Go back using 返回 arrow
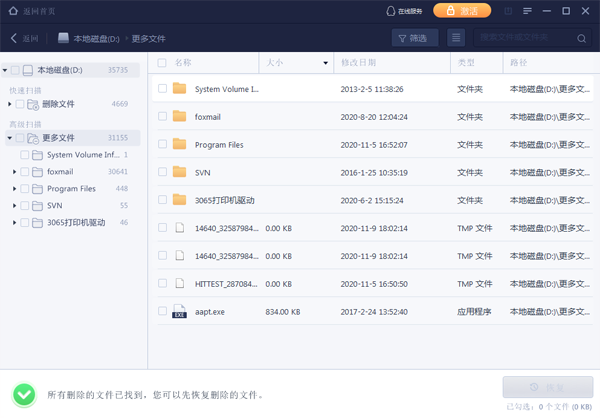Screen dimensions: 600x418 click(25, 38)
